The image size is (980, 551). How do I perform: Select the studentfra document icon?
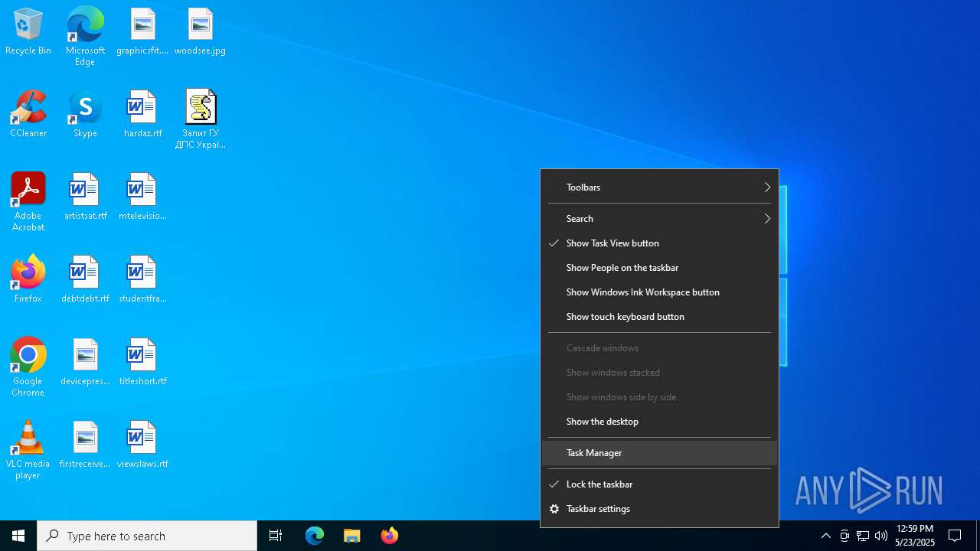pyautogui.click(x=142, y=280)
